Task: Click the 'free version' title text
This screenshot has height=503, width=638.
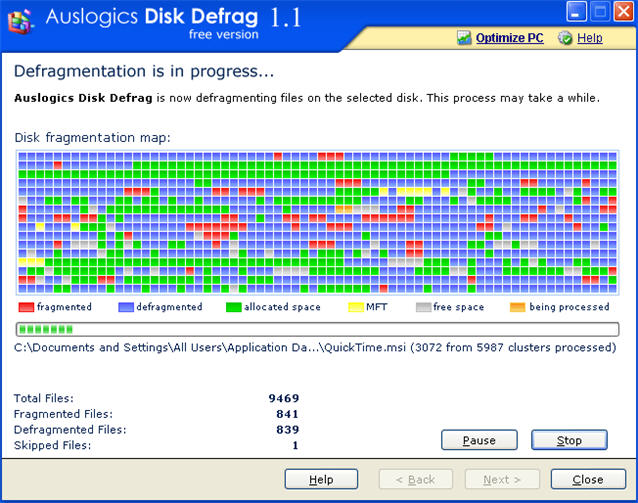Action: point(223,35)
